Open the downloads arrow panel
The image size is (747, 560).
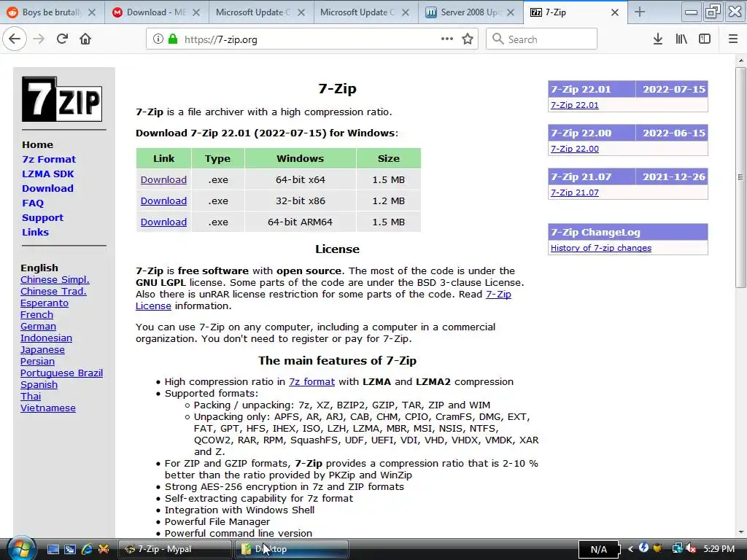[658, 39]
